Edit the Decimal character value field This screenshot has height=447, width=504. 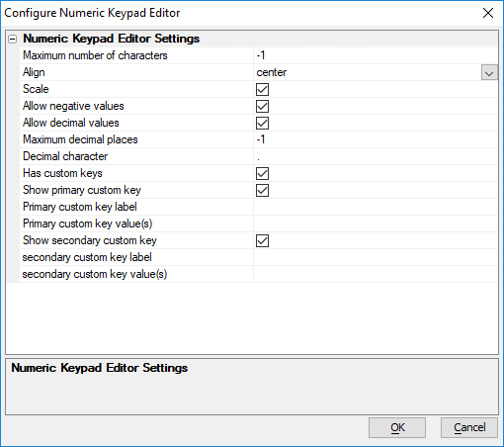(x=376, y=156)
